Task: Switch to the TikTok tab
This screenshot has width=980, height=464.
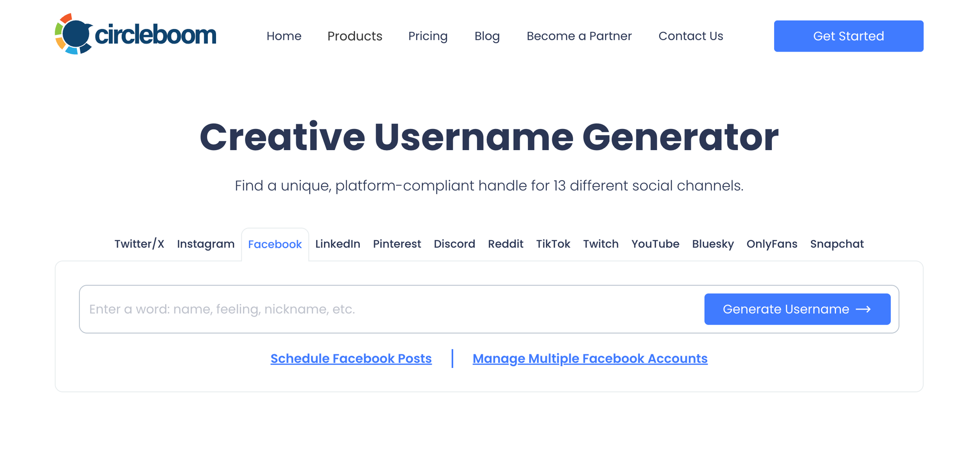Action: point(553,244)
